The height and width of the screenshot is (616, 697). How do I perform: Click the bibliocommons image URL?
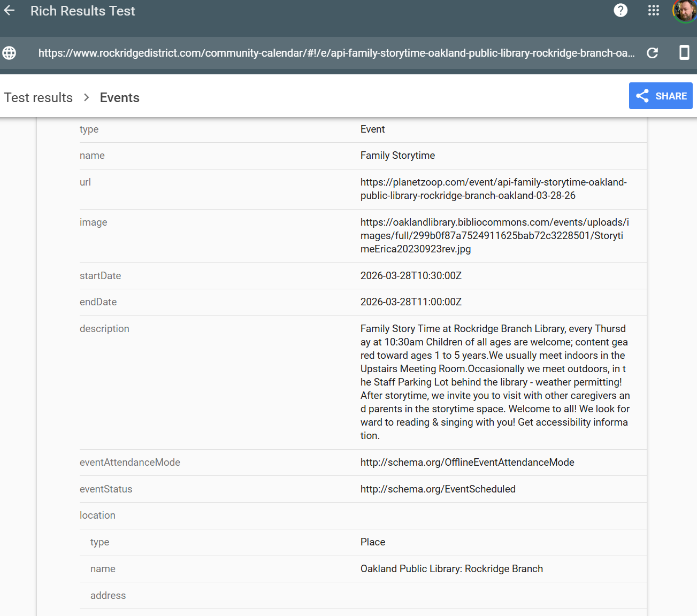point(495,235)
